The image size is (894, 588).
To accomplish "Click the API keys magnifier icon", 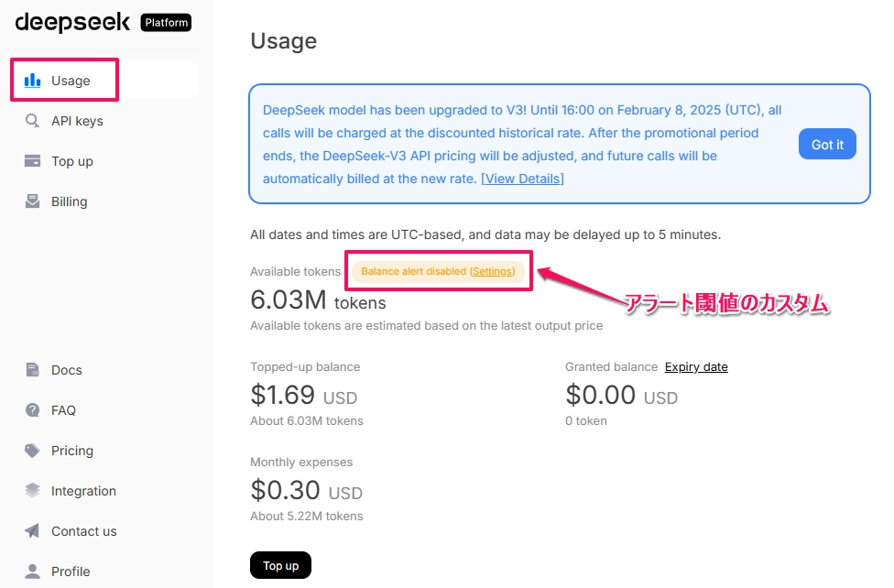I will click(32, 121).
